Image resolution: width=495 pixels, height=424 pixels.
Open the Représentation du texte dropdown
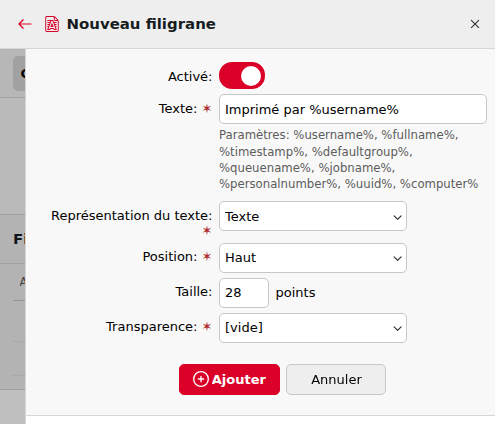coord(313,216)
